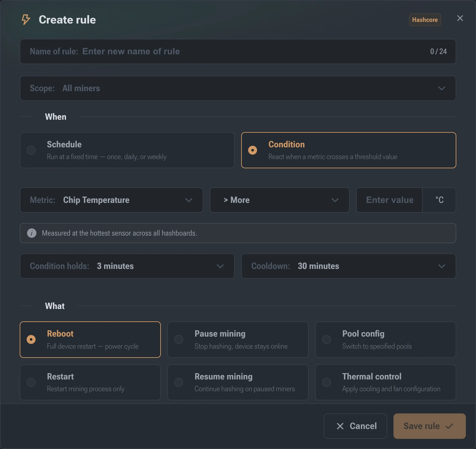Open the Condition holds 3 minutes dropdown

(127, 266)
